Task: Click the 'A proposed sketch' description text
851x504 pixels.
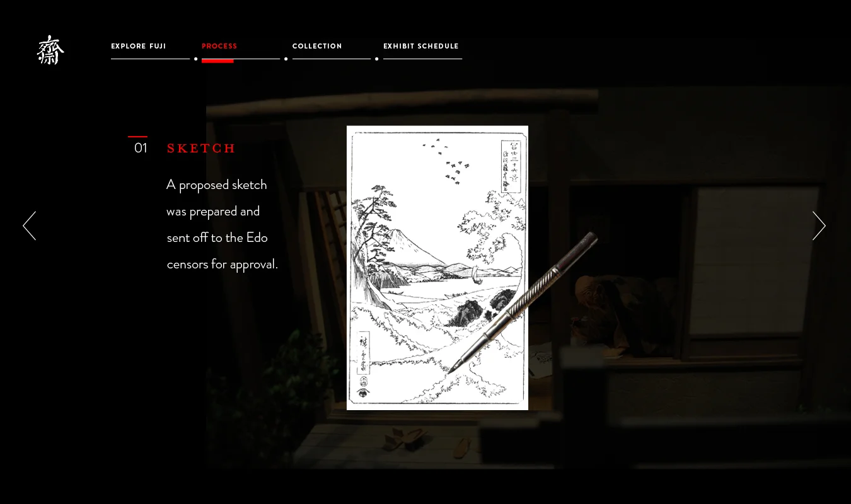Action: (222, 224)
